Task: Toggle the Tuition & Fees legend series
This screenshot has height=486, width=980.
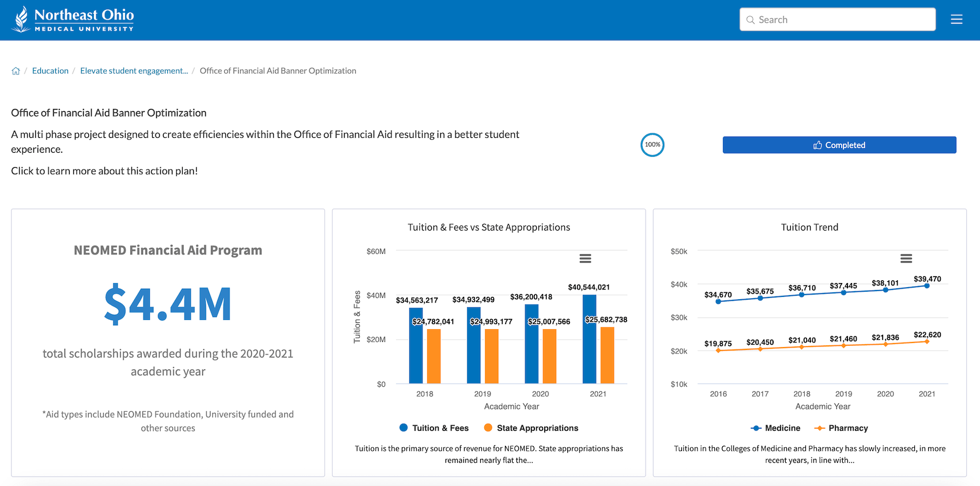Action: 434,428
